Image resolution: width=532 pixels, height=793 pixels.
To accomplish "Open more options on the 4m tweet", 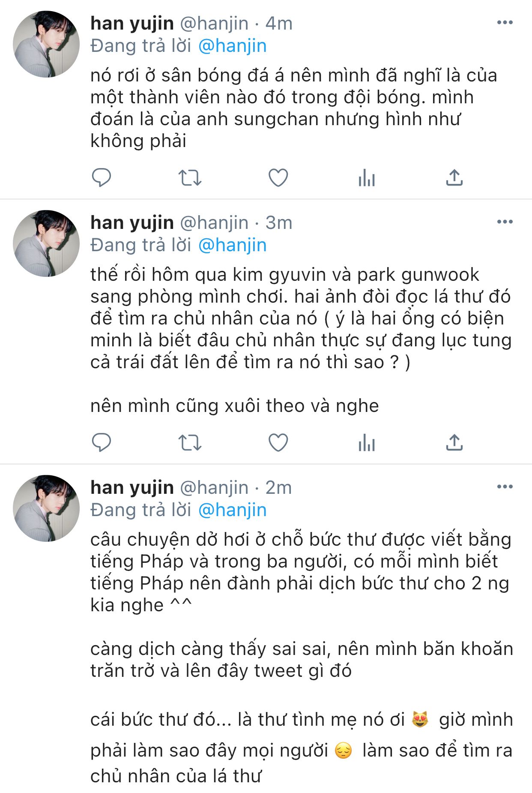I will pyautogui.click(x=505, y=23).
